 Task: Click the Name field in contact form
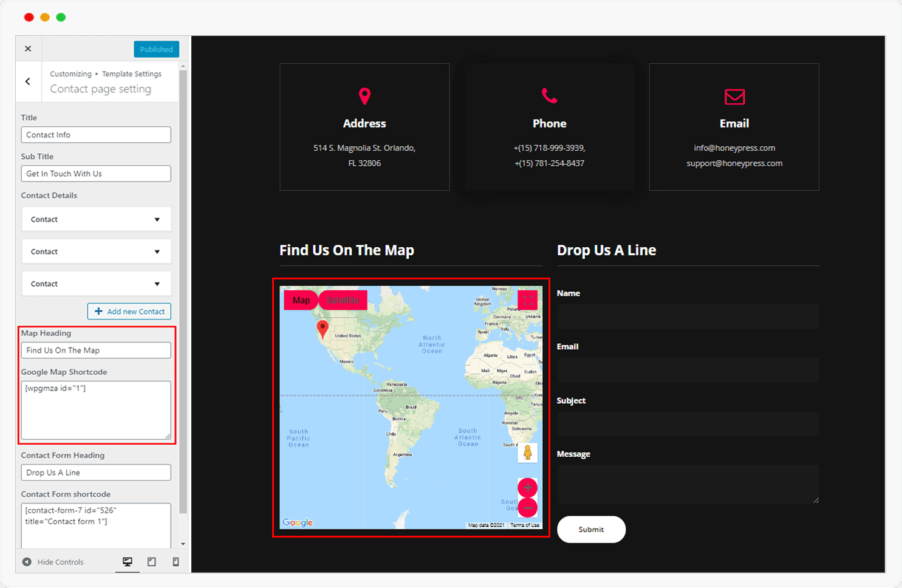[688, 317]
